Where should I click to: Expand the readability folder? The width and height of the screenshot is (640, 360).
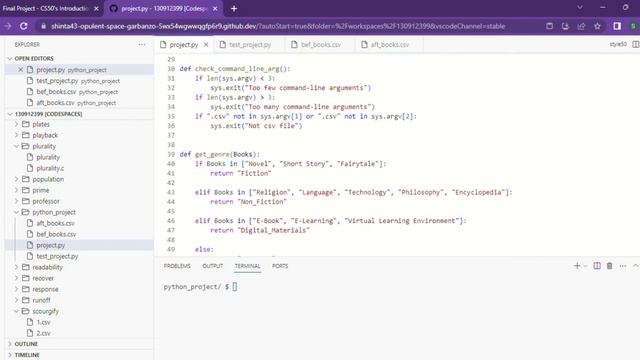click(x=16, y=267)
